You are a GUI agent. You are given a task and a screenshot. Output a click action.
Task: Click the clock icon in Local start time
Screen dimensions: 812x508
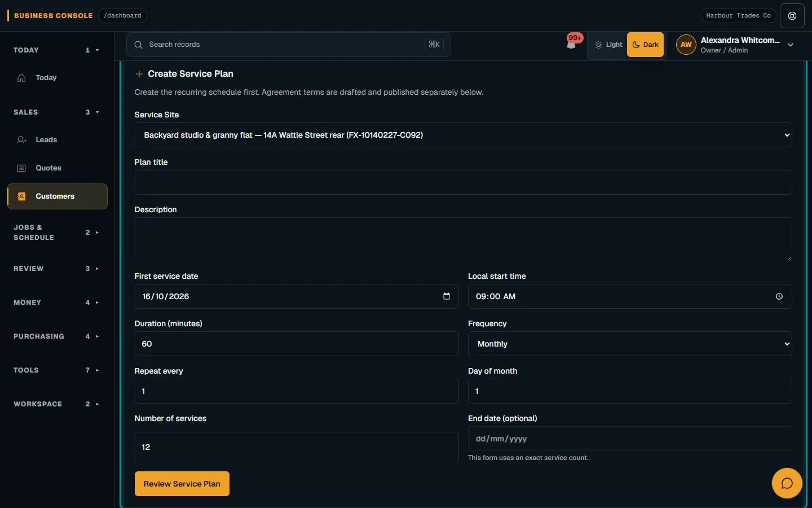tap(779, 296)
